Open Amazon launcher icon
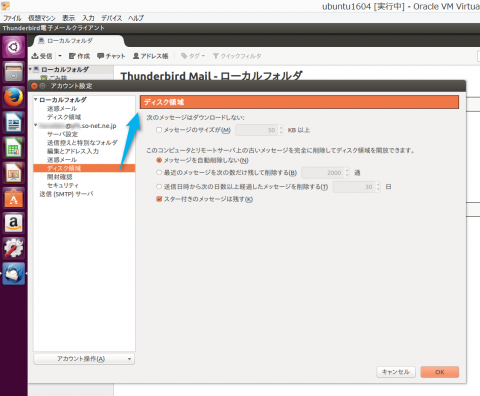Screen dimensions: 480x396 point(13,223)
